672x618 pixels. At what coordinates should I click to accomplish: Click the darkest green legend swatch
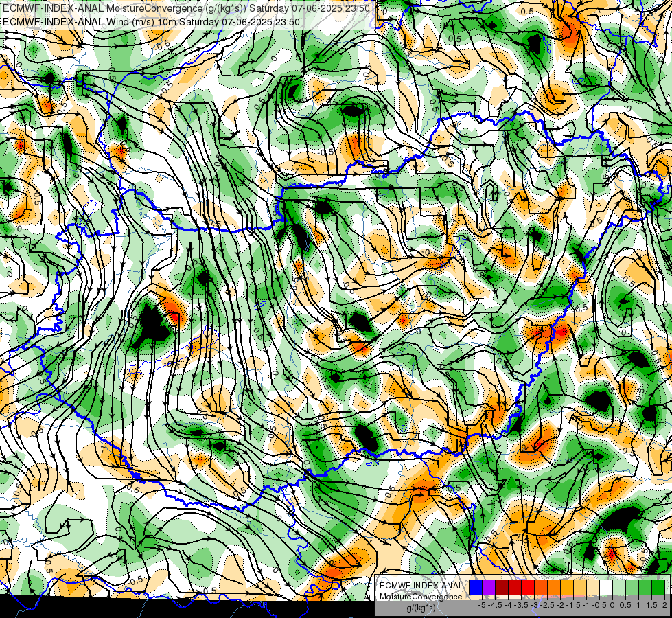pyautogui.click(x=658, y=587)
